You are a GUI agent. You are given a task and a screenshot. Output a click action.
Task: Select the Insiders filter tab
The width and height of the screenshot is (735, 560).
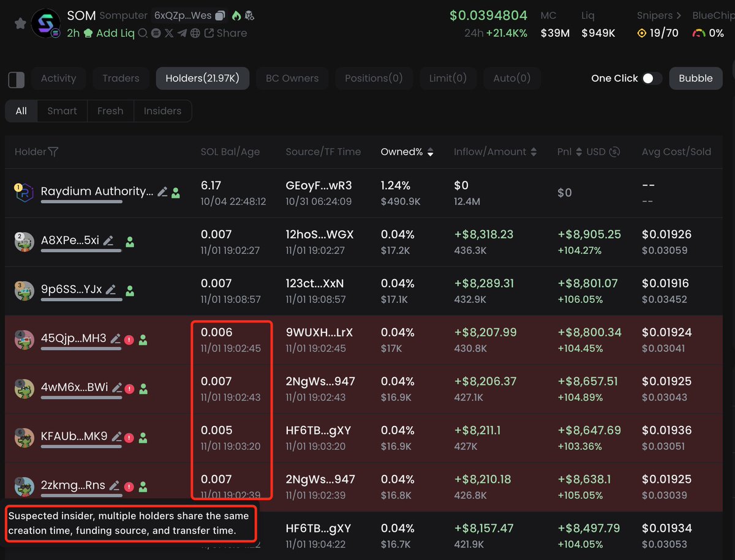(x=162, y=111)
